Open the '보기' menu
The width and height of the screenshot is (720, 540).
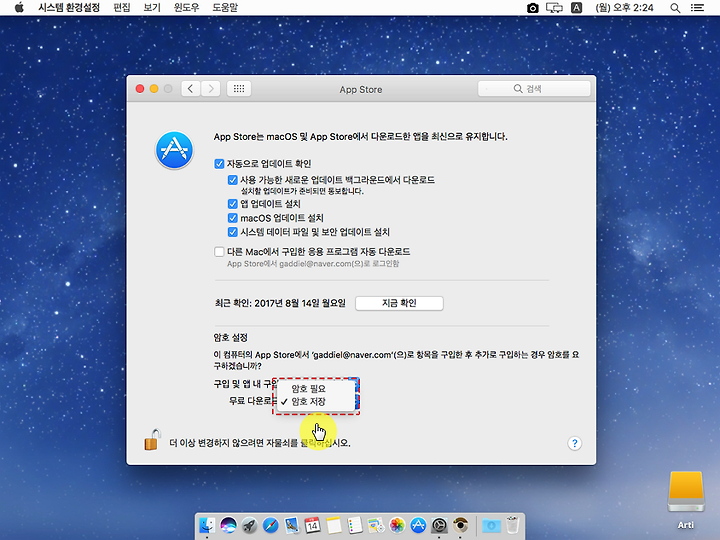coord(152,8)
